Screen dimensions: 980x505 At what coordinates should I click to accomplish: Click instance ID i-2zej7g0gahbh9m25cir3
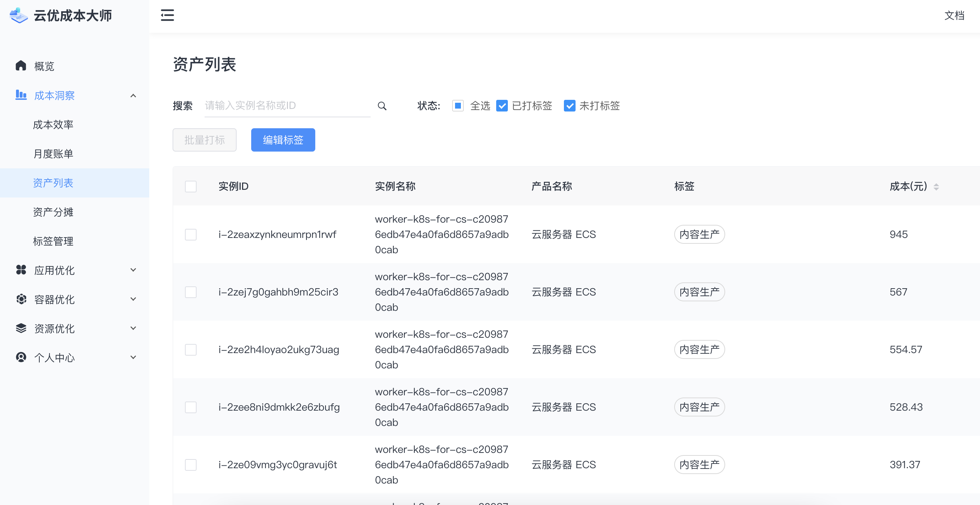(278, 292)
